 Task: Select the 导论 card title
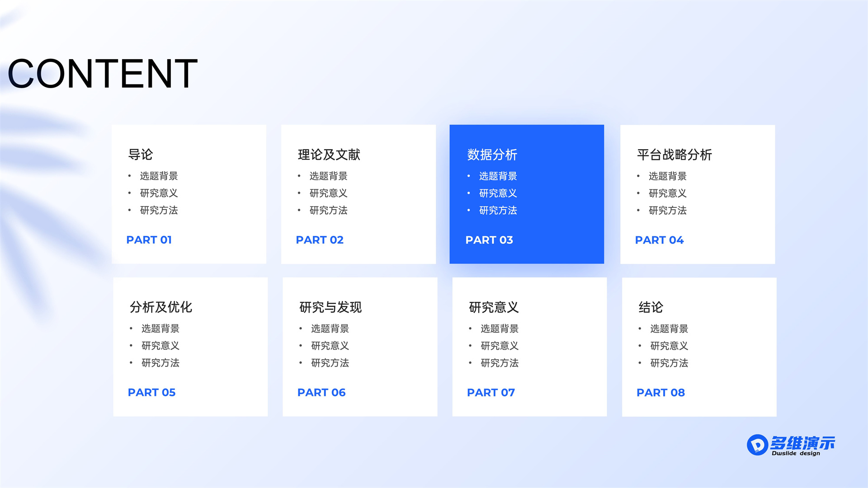pyautogui.click(x=141, y=155)
